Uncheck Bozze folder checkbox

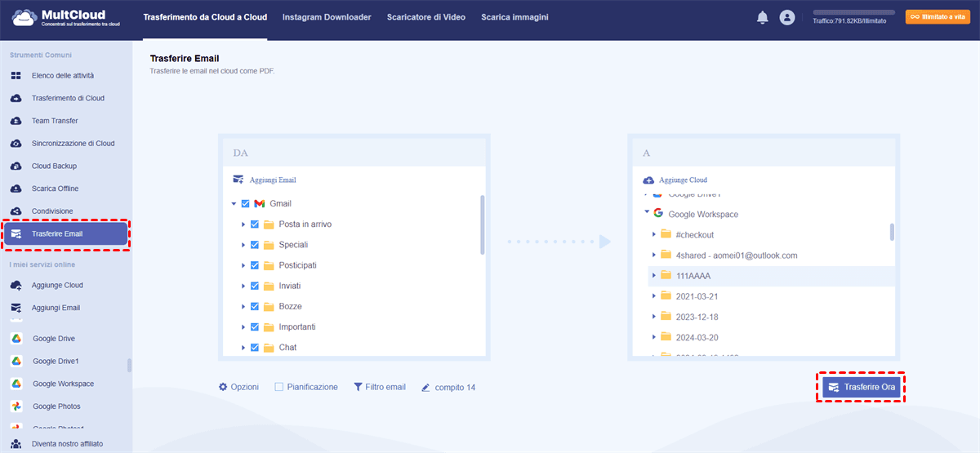(255, 306)
